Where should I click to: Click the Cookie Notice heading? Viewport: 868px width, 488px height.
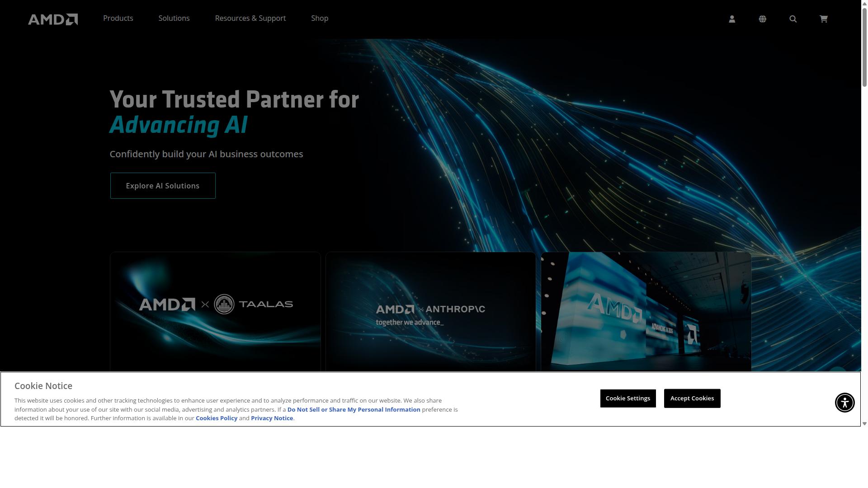click(x=43, y=386)
